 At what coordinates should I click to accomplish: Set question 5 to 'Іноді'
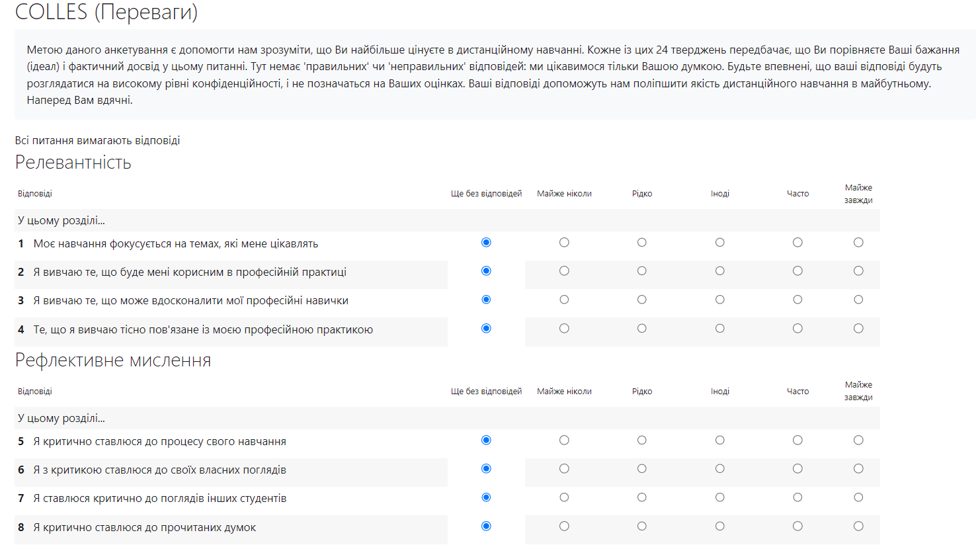[x=720, y=440]
